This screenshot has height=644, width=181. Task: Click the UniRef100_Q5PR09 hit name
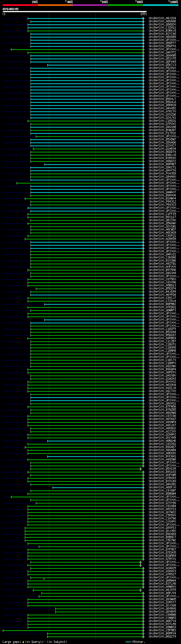click(162, 105)
